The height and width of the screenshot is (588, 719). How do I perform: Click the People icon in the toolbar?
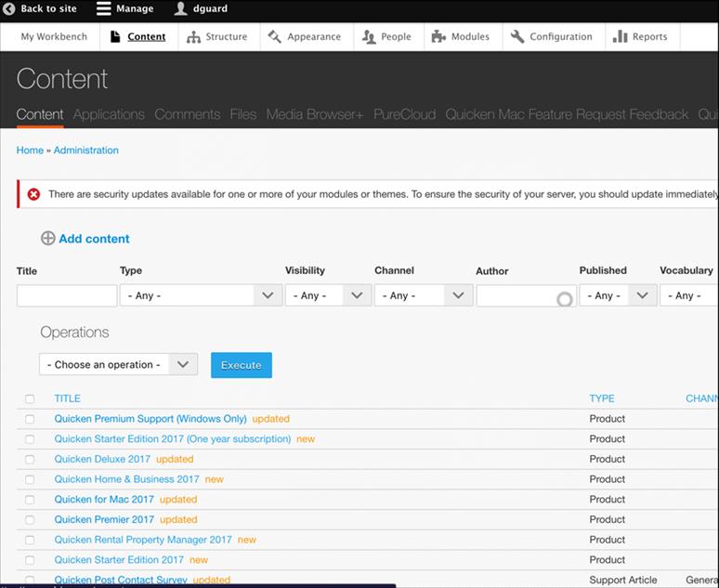pos(367,37)
